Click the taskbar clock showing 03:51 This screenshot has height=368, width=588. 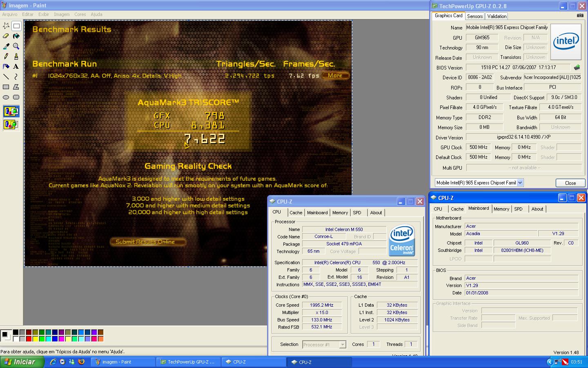(x=577, y=362)
